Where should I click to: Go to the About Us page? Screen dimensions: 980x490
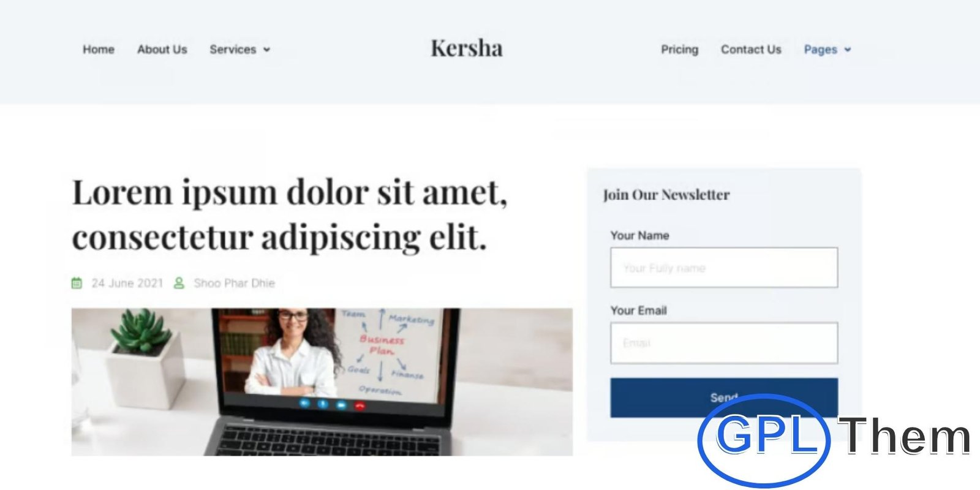(x=162, y=50)
